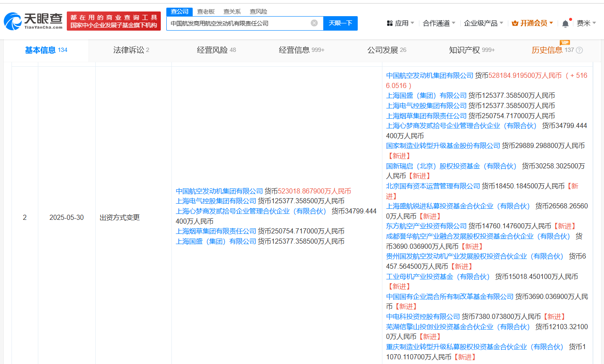This screenshot has height=364, width=604.
Task: Open the 企业级产品 dropdown menu
Action: coord(484,23)
